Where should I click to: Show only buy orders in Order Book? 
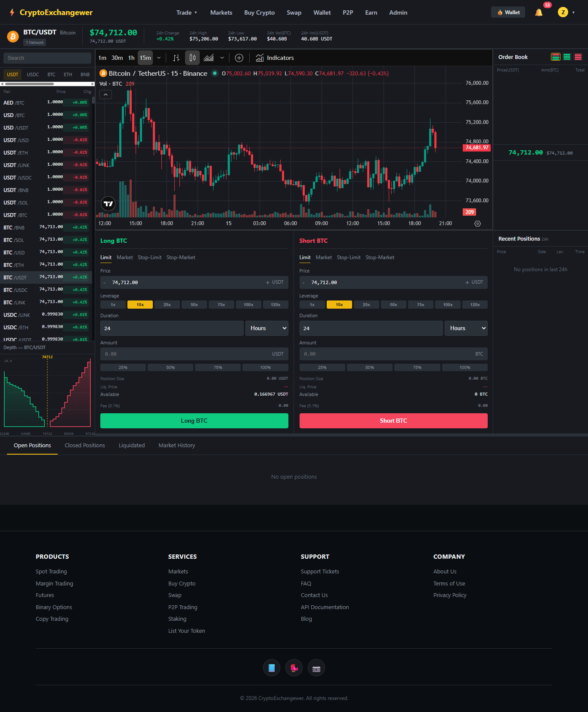pyautogui.click(x=567, y=57)
